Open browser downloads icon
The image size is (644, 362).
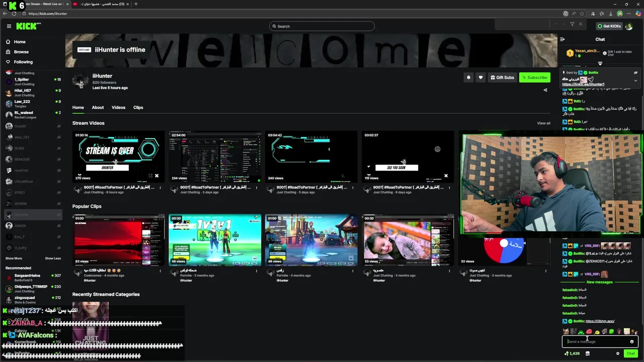(x=610, y=14)
